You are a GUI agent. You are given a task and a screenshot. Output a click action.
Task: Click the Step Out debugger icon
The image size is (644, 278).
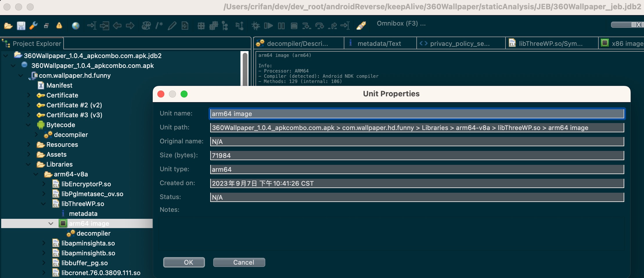coord(332,26)
